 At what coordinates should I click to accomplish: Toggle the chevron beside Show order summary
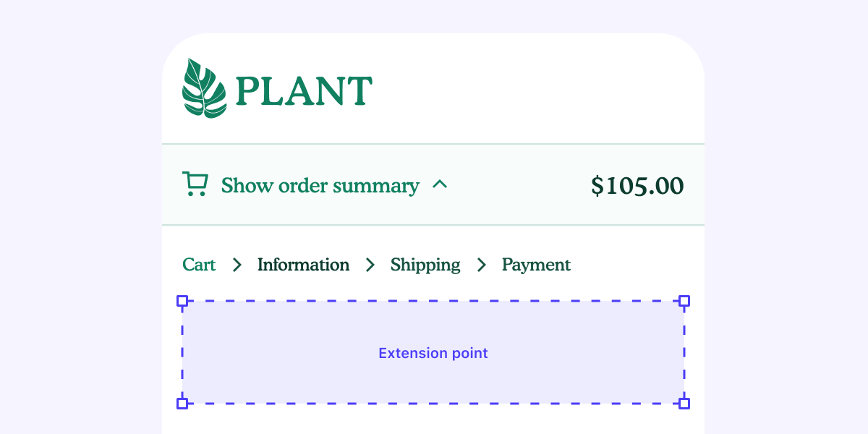[x=440, y=184]
